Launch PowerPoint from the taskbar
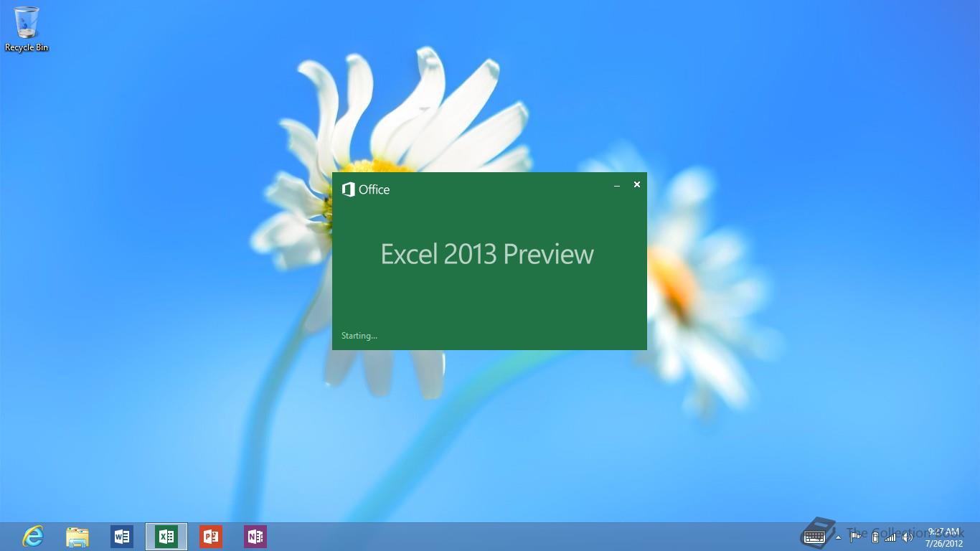This screenshot has height=551, width=980. (211, 537)
